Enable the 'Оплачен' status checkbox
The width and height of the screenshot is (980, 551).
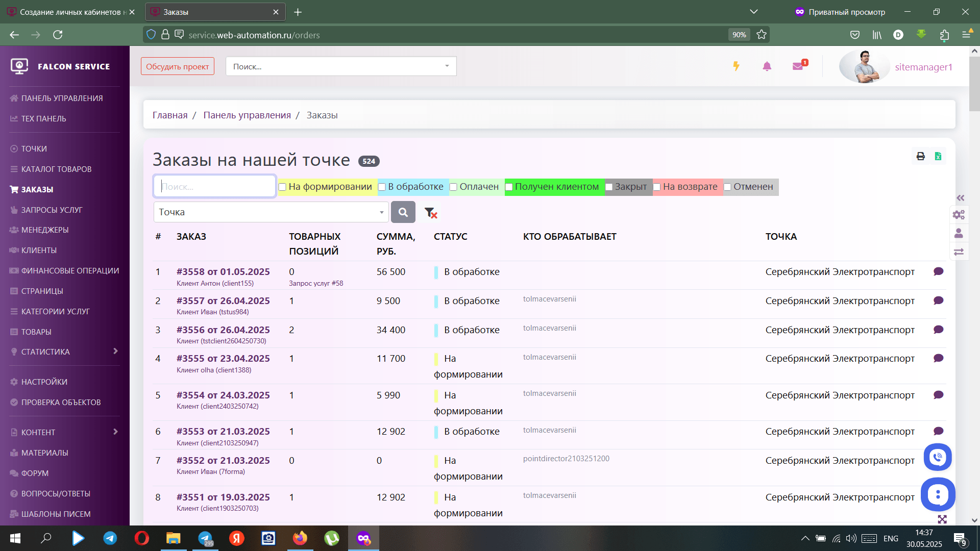[x=453, y=187]
